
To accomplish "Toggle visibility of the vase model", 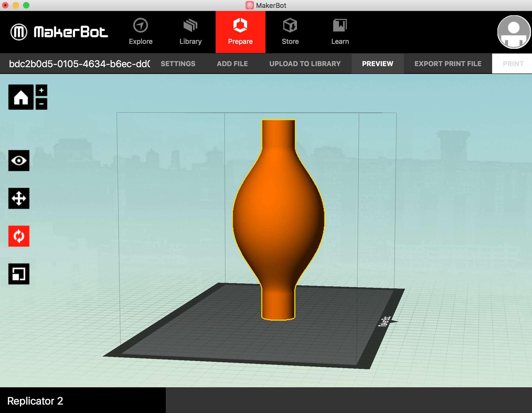I will coord(19,160).
